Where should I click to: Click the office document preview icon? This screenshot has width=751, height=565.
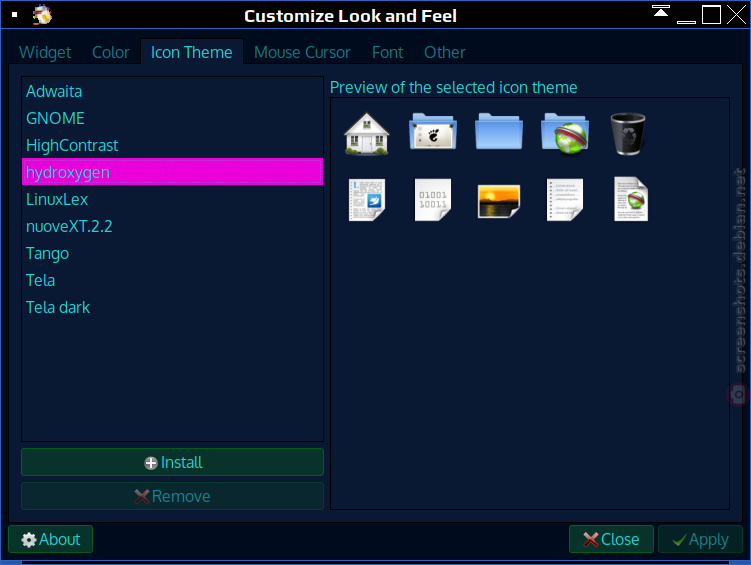[x=367, y=200]
